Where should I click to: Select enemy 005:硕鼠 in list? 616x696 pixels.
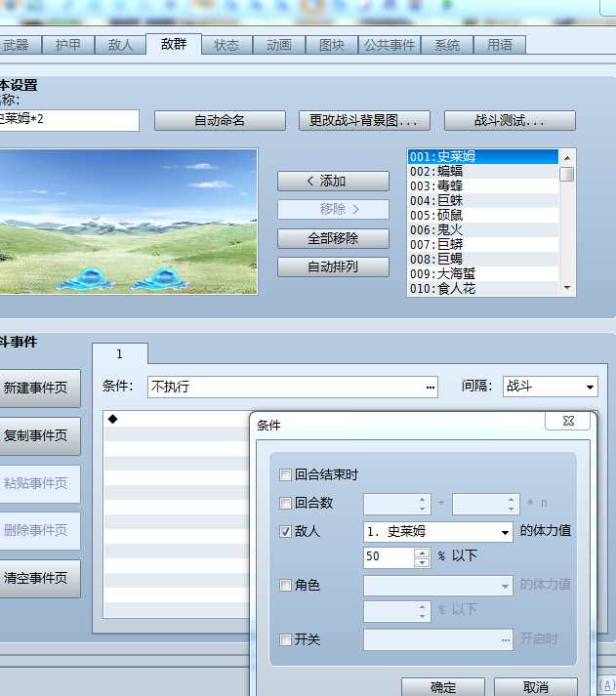pos(483,216)
